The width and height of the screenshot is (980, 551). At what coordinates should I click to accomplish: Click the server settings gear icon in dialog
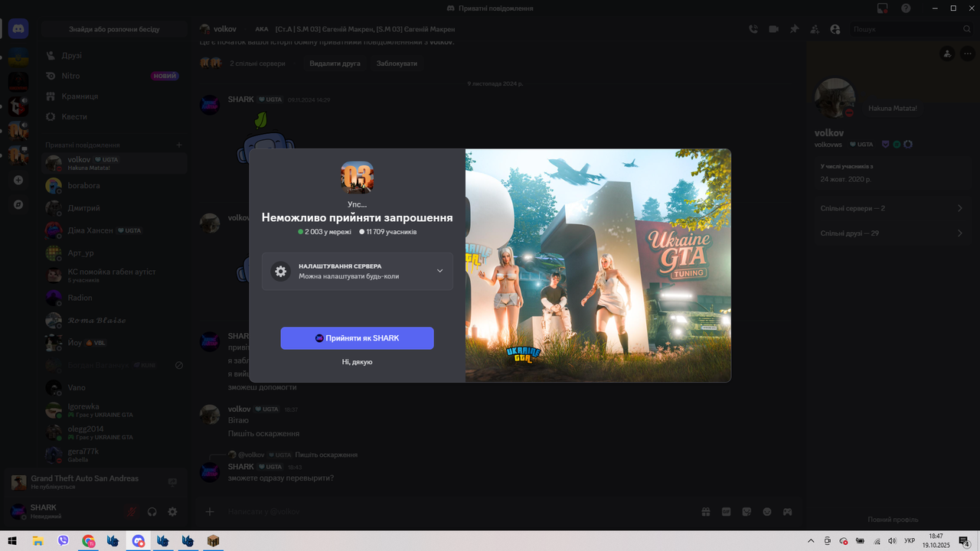pos(281,271)
